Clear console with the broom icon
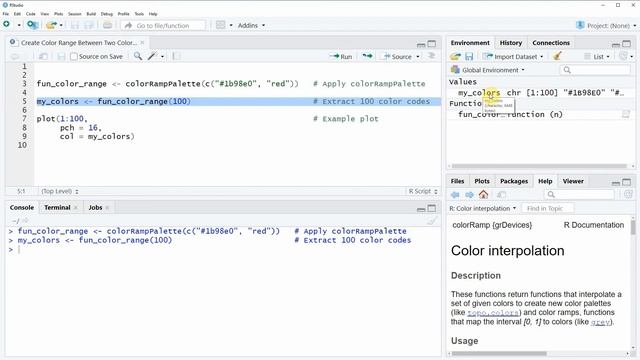Screen dimensions: 640x360 pos(432,221)
